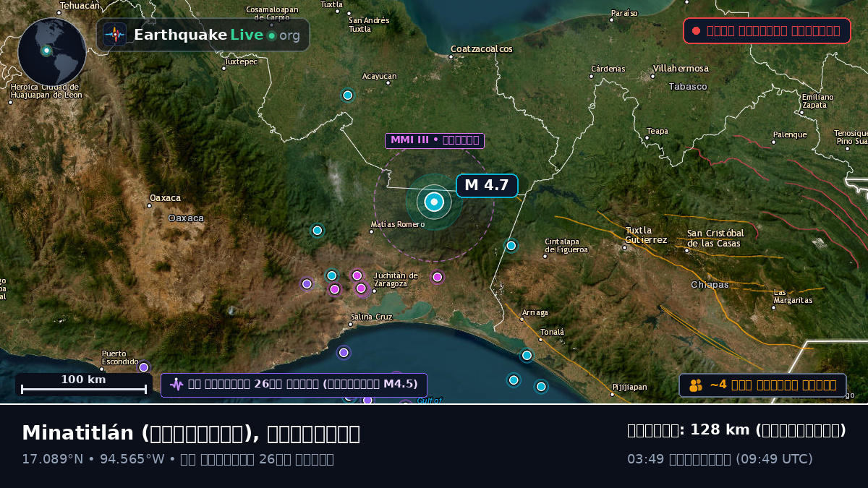Screen dimensions: 868x488
Task: Click the Coatzacoalcos city label
Action: tap(481, 49)
